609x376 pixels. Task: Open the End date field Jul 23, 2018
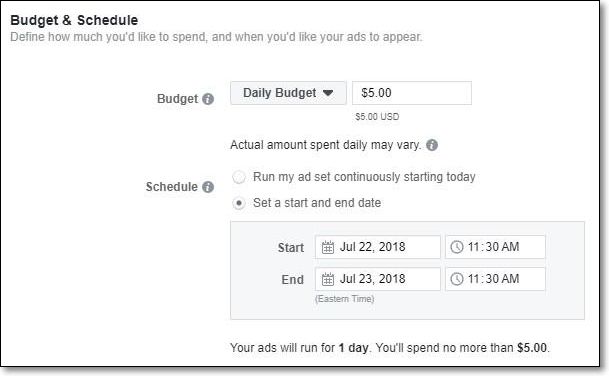(378, 279)
